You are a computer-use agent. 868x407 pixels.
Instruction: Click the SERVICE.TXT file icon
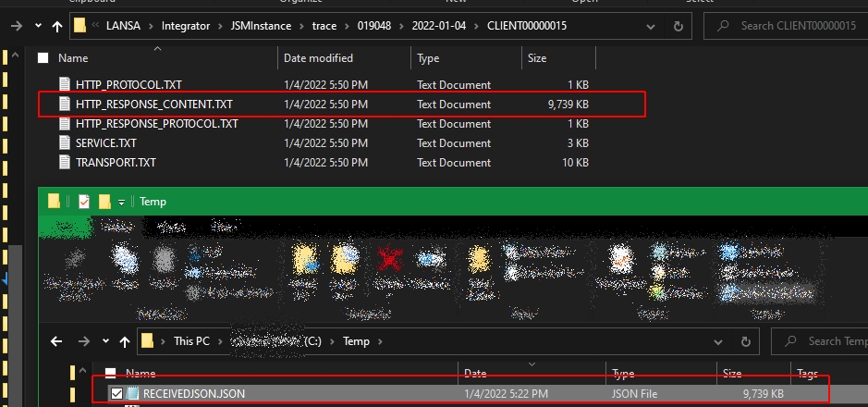[66, 142]
